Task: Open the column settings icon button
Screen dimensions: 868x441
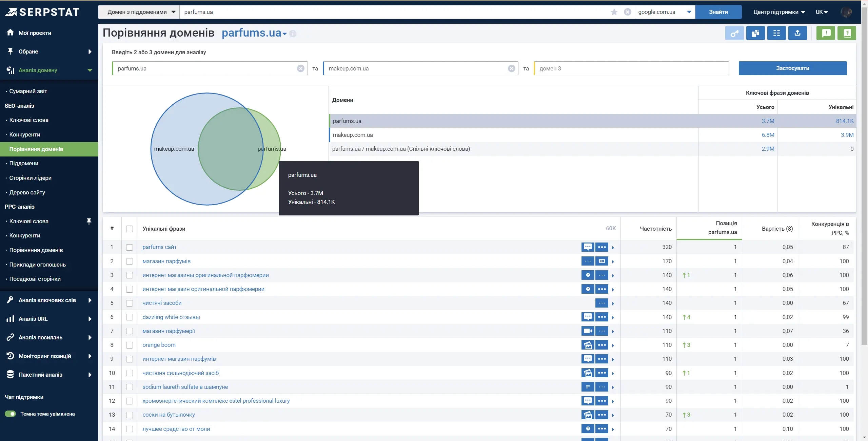Action: click(x=776, y=33)
